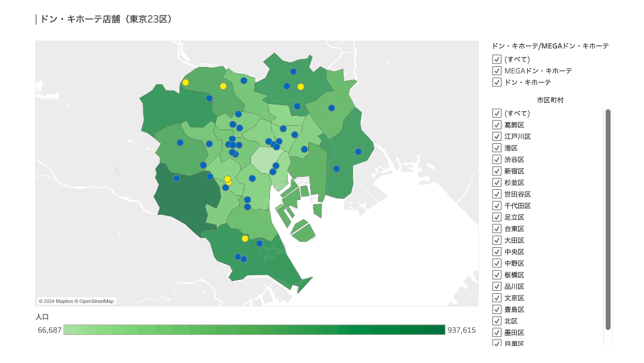Click the ドン・キホーテ/MEGAドン・キホーテ filter heading

click(x=550, y=46)
